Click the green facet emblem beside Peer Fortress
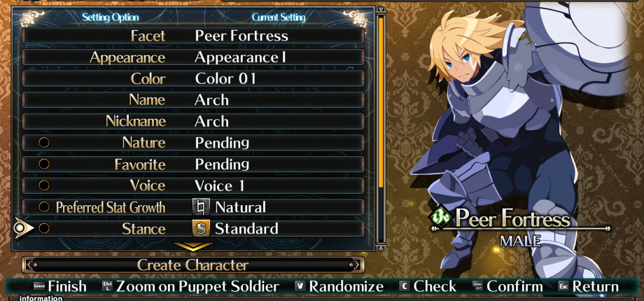The width and height of the screenshot is (644, 301). pos(441,216)
